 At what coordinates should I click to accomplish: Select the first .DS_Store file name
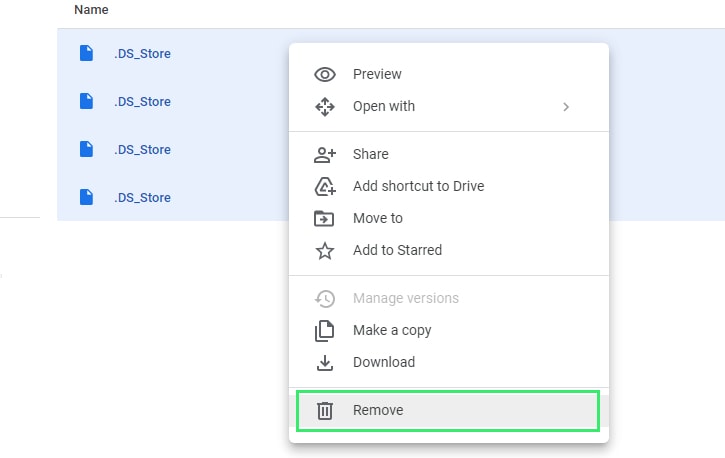(142, 54)
